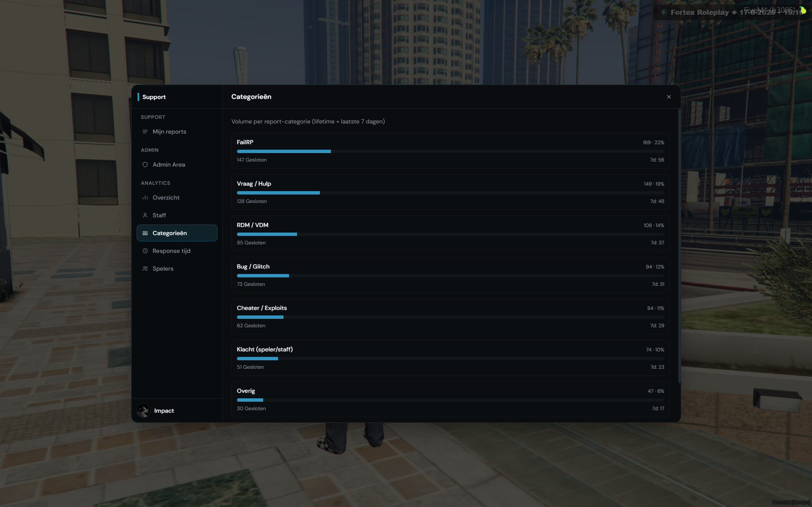
Task: Close the Categorieën panel with X
Action: (669, 97)
